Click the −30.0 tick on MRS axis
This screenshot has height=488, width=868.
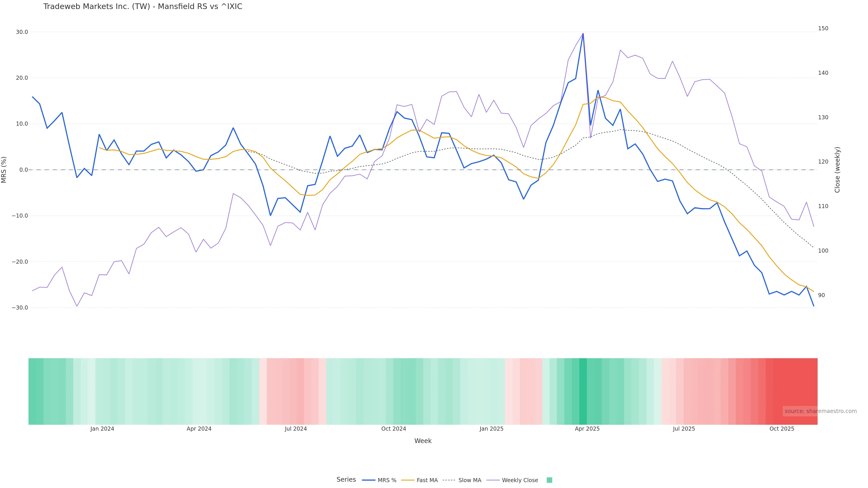[19, 308]
